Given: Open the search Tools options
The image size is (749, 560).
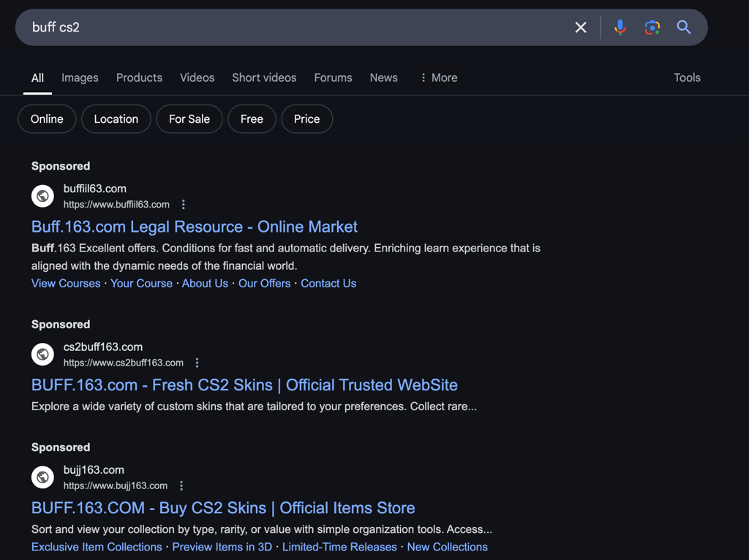Looking at the screenshot, I should coord(687,77).
